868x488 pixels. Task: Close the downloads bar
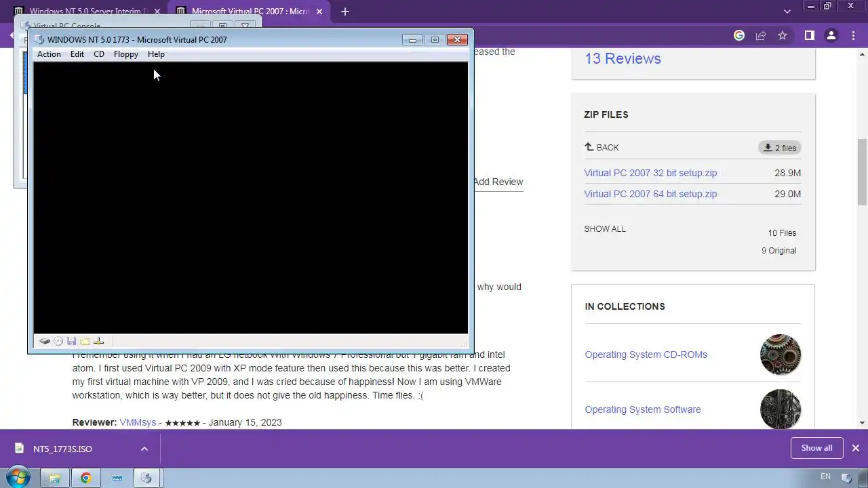[x=855, y=448]
